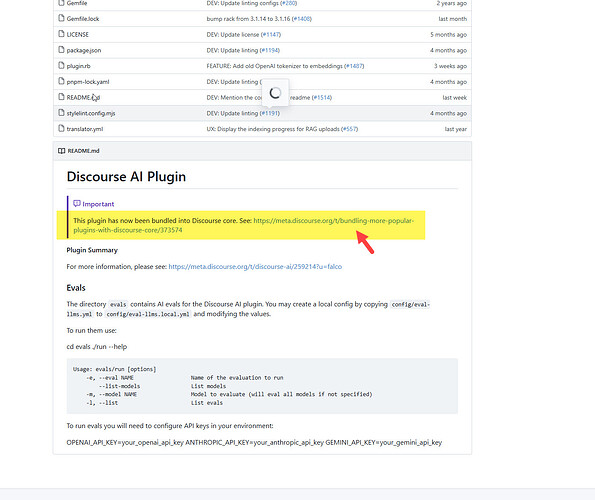The image size is (595, 500).
Task: Click the LICENSE file icon
Action: point(61,34)
